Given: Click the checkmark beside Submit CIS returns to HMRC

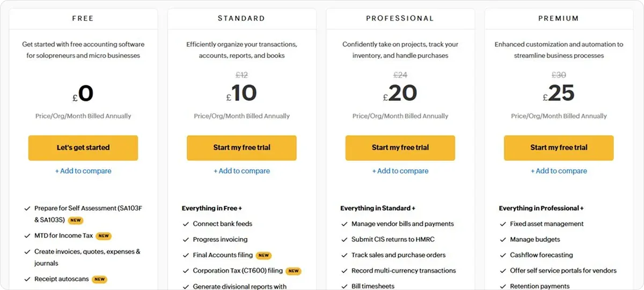Looking at the screenshot, I should pos(345,240).
